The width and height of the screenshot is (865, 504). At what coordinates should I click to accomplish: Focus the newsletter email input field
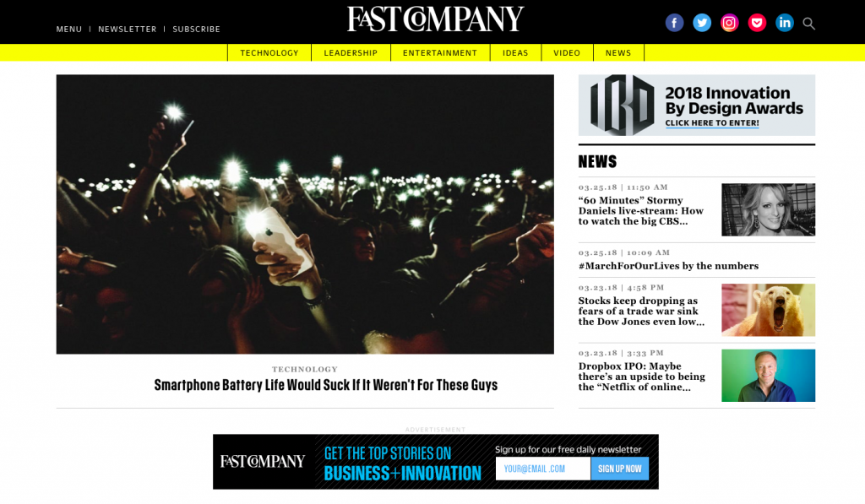point(543,469)
